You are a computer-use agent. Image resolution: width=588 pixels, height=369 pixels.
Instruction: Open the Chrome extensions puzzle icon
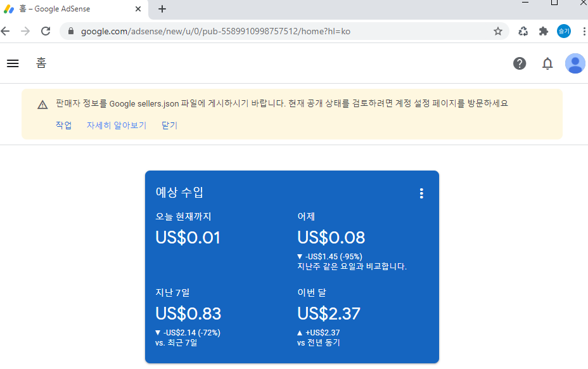pos(544,31)
